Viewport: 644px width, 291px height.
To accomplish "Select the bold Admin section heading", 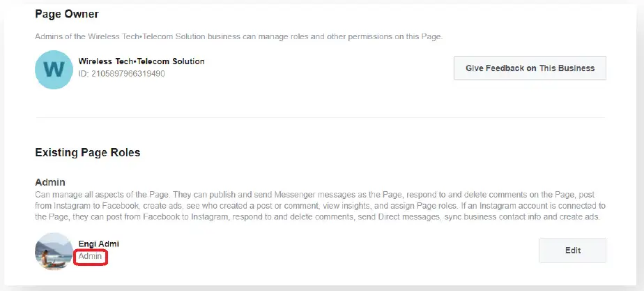I will pyautogui.click(x=49, y=182).
